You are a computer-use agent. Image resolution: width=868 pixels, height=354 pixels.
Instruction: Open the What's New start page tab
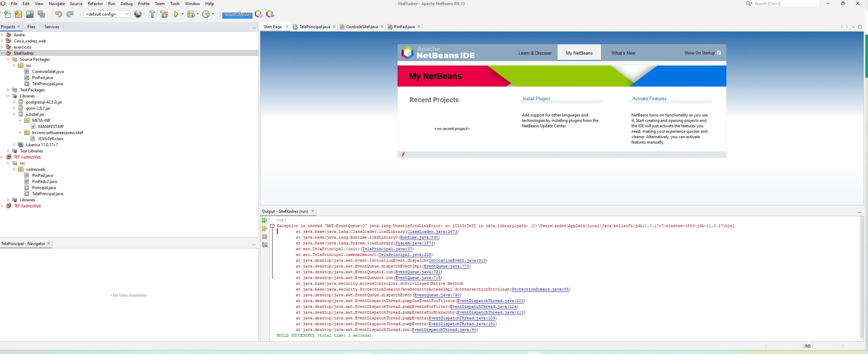[623, 53]
